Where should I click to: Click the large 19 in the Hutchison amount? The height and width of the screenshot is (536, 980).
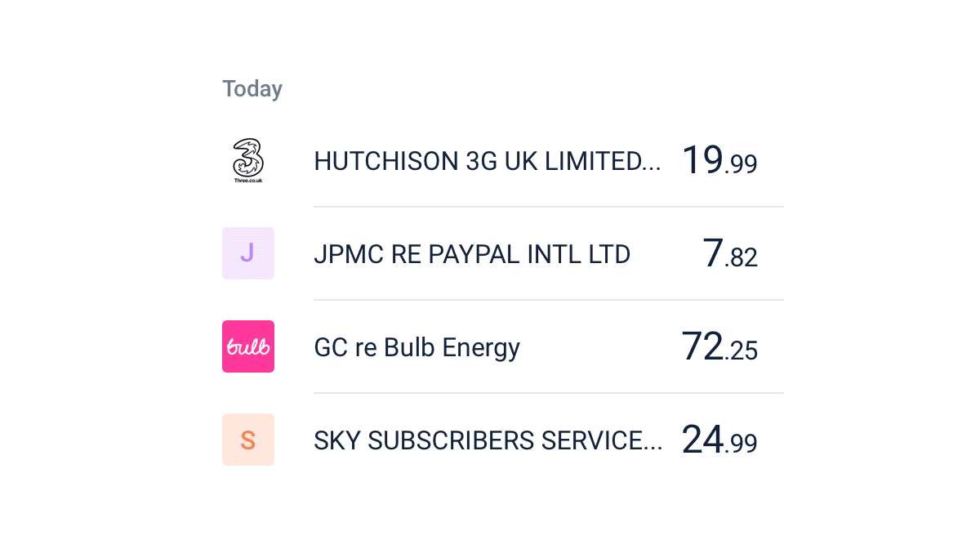coord(702,159)
